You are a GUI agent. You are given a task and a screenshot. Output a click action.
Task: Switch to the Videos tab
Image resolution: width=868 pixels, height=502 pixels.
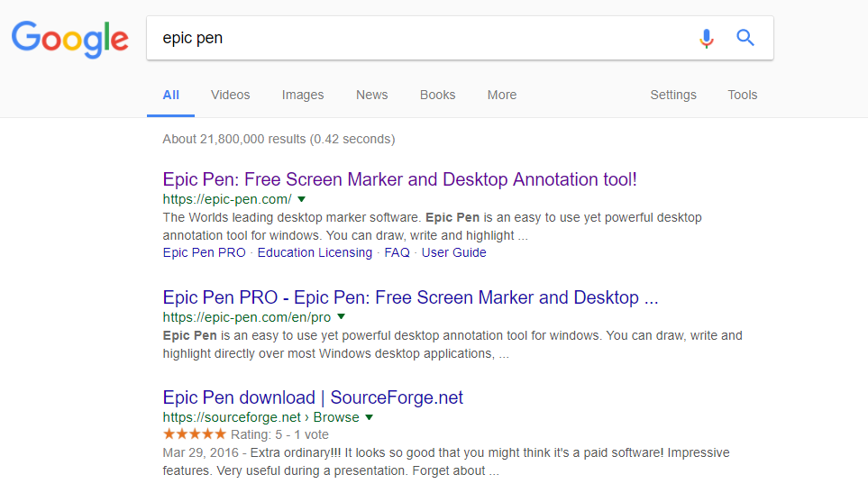pyautogui.click(x=231, y=95)
